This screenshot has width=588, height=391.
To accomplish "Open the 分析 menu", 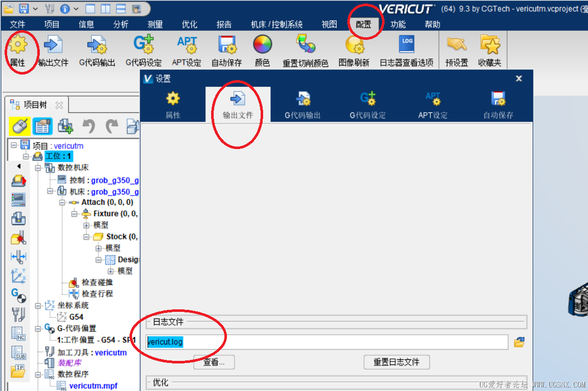I will 121,25.
